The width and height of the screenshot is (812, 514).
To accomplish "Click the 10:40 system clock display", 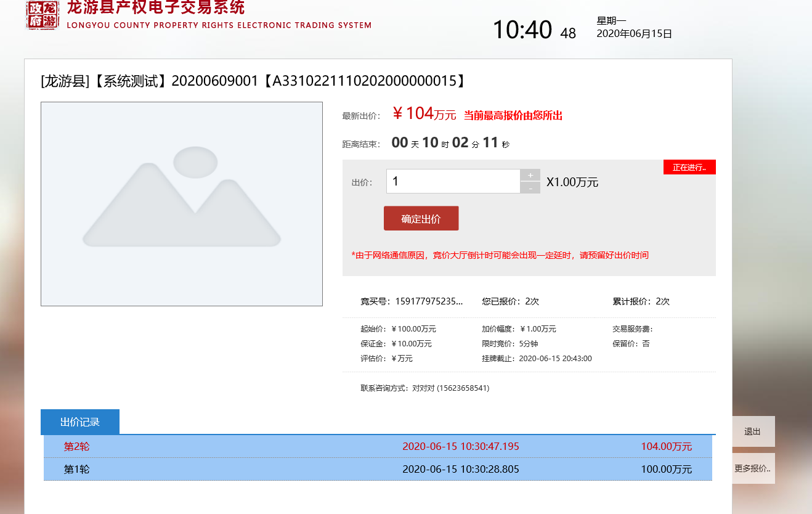I will click(522, 30).
